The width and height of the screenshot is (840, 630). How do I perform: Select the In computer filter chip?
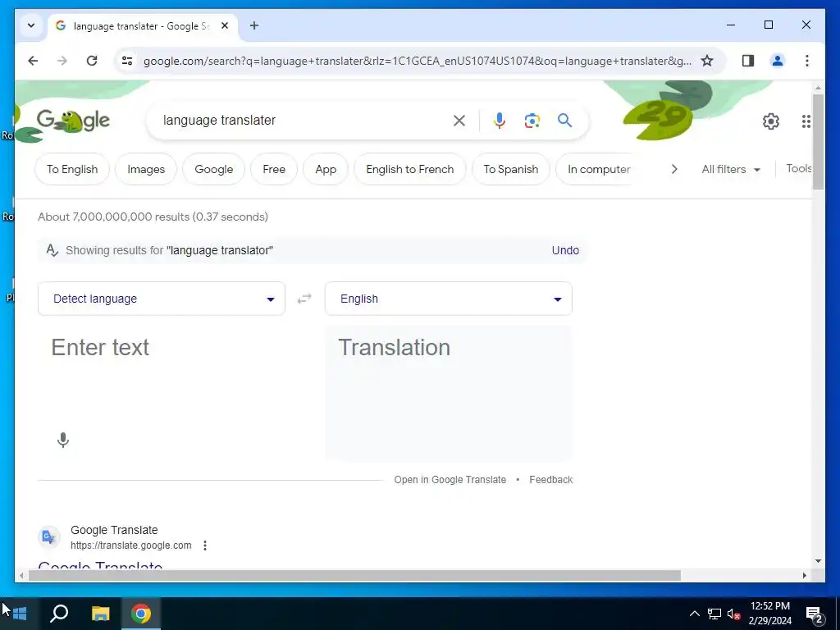[x=598, y=169]
